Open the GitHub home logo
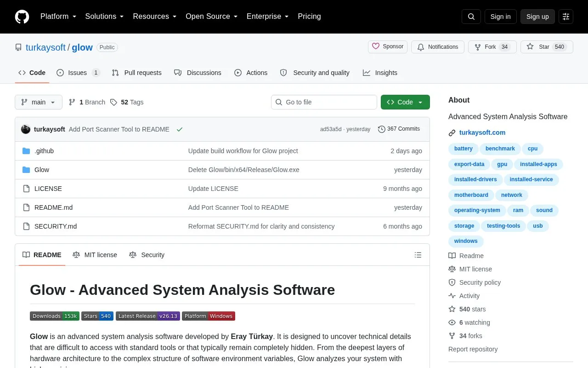 click(22, 17)
